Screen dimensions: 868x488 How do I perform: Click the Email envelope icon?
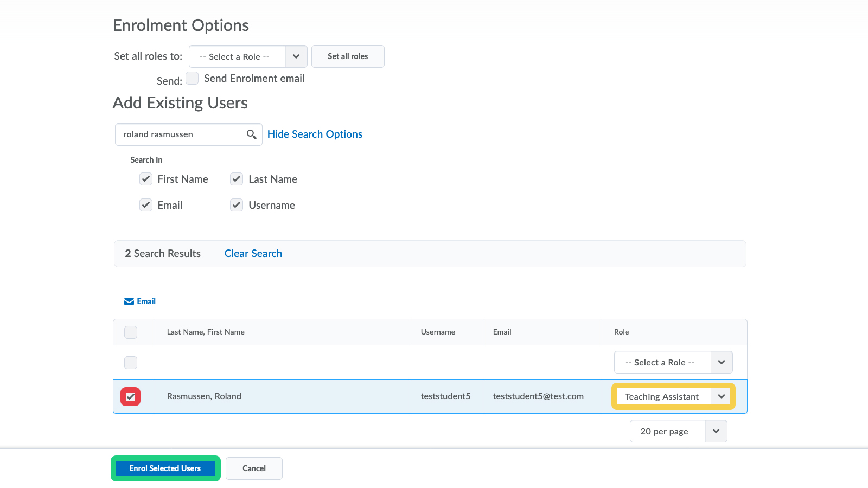pos(129,301)
